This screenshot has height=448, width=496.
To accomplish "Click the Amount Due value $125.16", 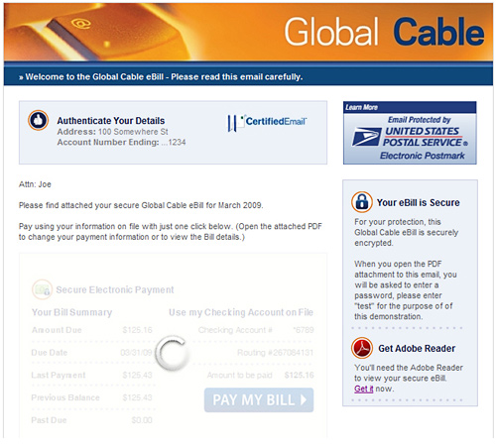I will [x=137, y=330].
